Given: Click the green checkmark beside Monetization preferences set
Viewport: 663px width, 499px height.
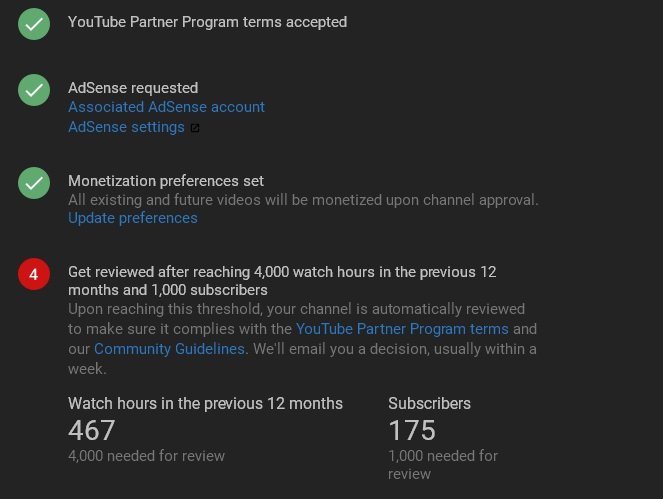Looking at the screenshot, I should (x=34, y=184).
